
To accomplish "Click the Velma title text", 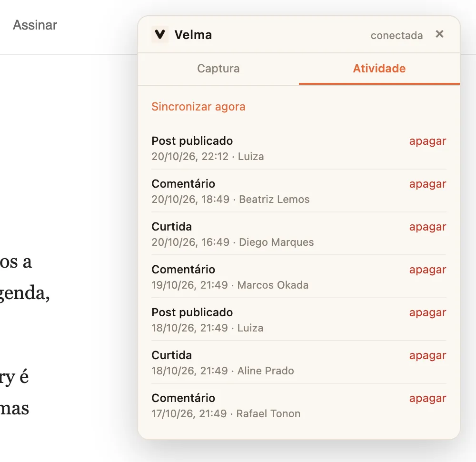I will [x=193, y=35].
